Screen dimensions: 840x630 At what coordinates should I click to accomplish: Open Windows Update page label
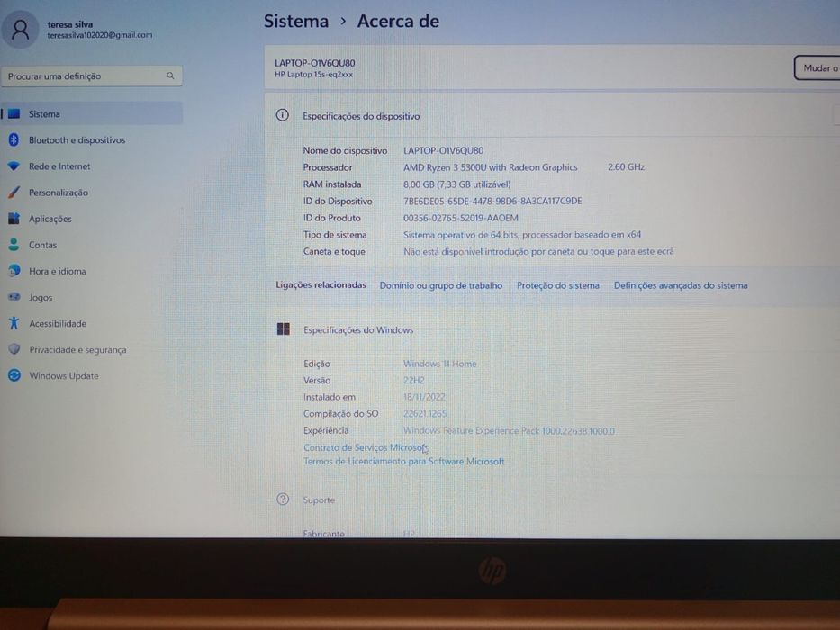[64, 376]
